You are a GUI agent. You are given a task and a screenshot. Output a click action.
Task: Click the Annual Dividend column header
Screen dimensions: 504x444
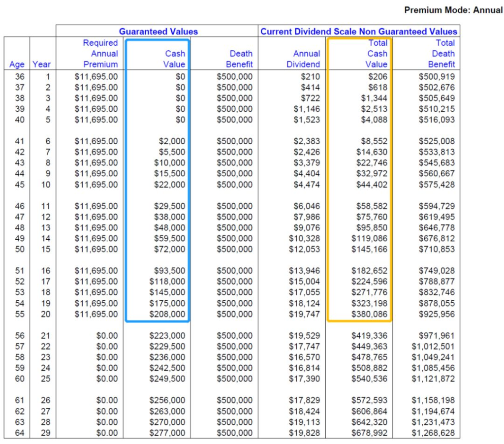point(306,59)
